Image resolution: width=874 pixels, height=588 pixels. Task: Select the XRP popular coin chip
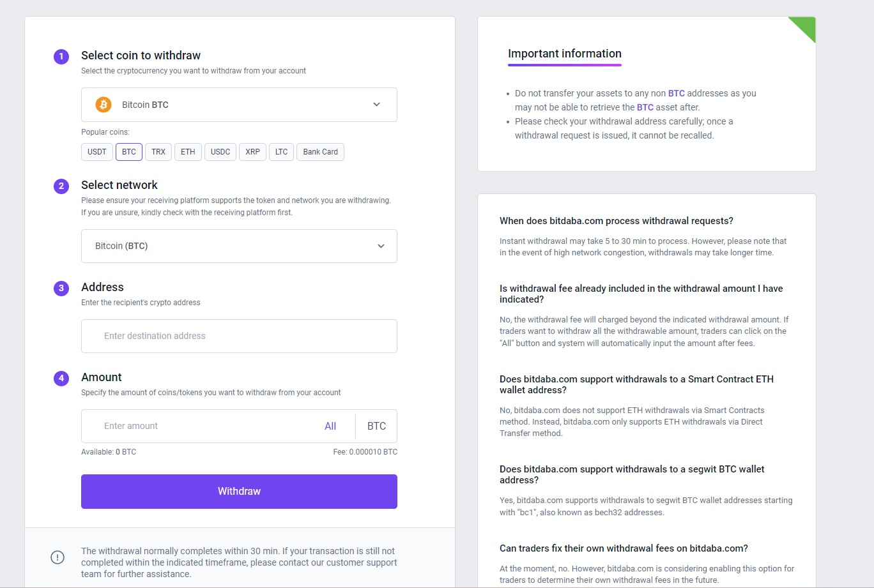253,152
